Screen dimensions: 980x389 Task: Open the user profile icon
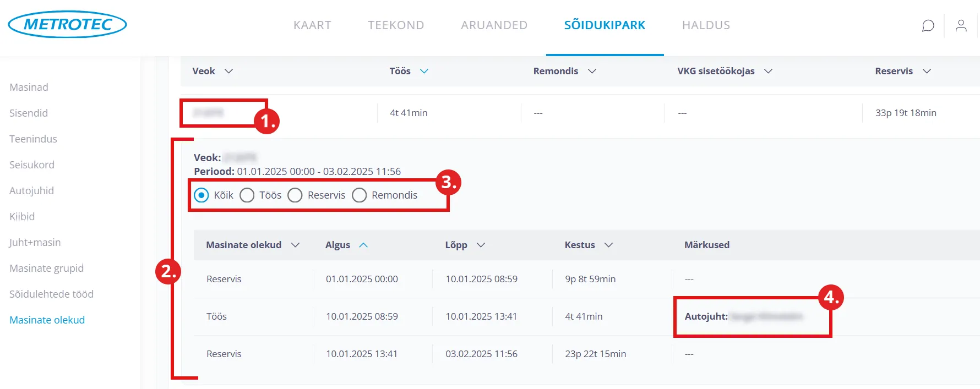[x=961, y=26]
